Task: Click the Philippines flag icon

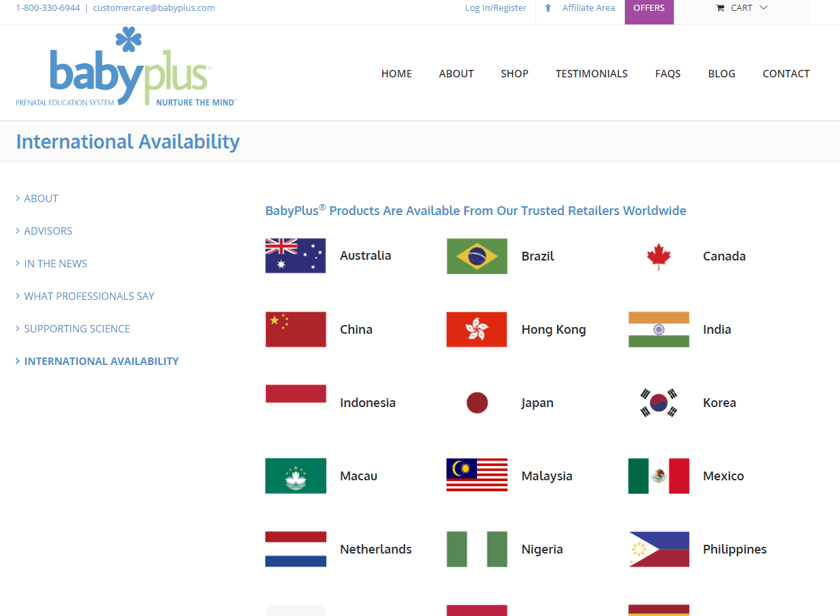Action: tap(659, 549)
